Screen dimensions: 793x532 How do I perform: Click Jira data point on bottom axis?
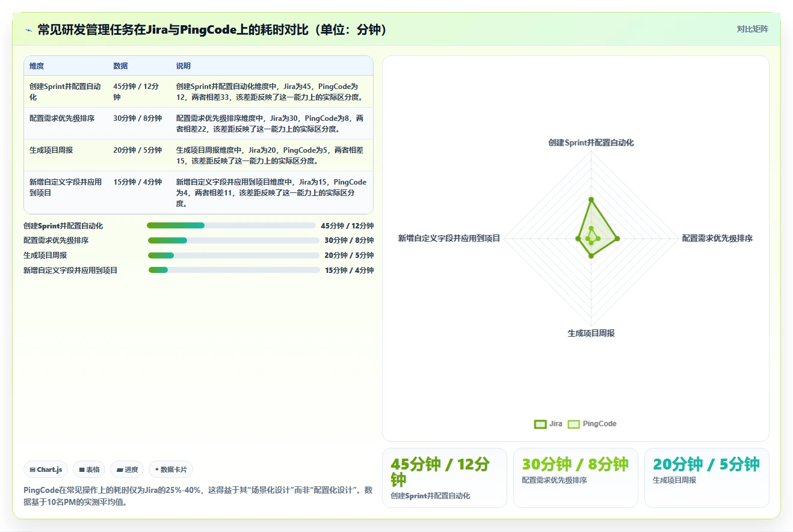pyautogui.click(x=591, y=256)
